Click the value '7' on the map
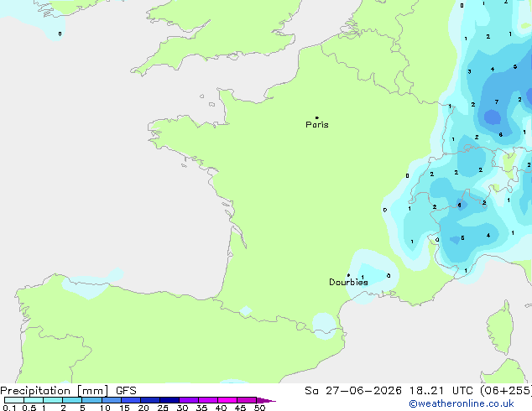 497,101
